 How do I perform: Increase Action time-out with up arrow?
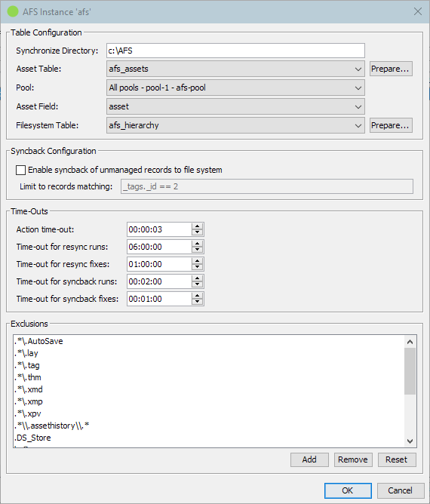pos(198,226)
